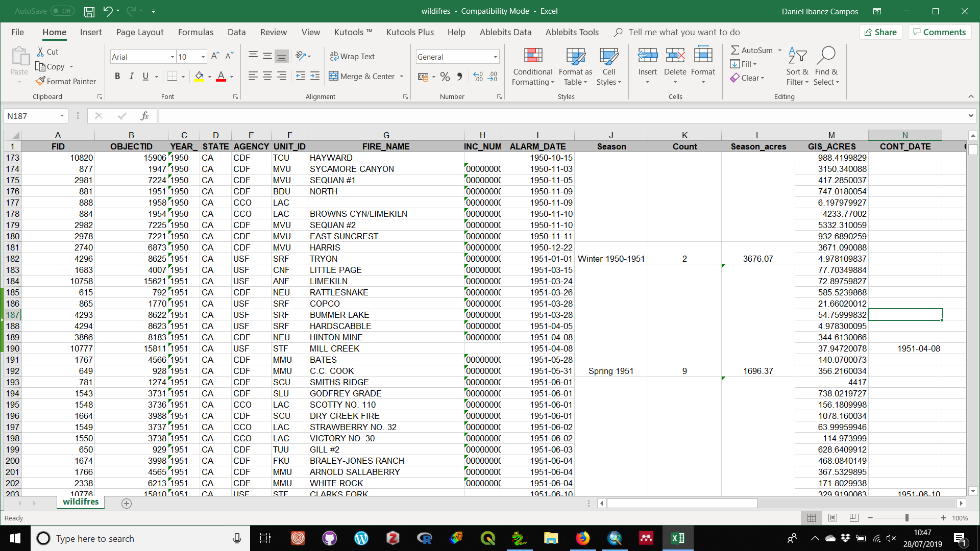Click the Format as Table button
Image resolution: width=980 pixels, height=551 pixels.
(x=575, y=67)
